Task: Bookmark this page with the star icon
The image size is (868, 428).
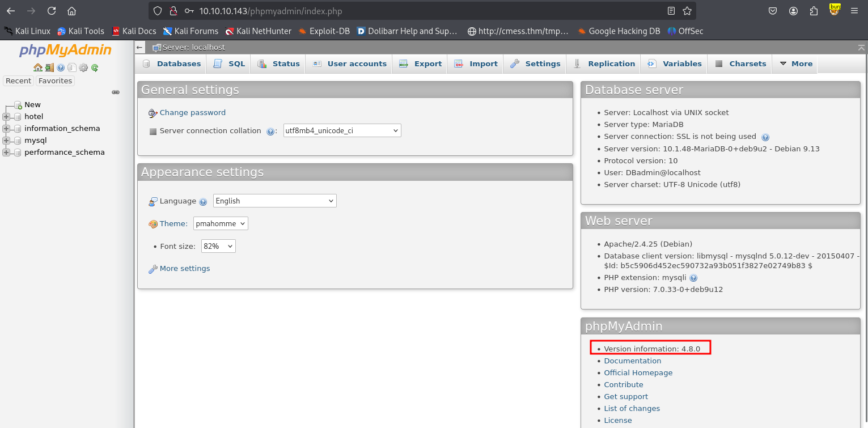Action: pos(687,11)
